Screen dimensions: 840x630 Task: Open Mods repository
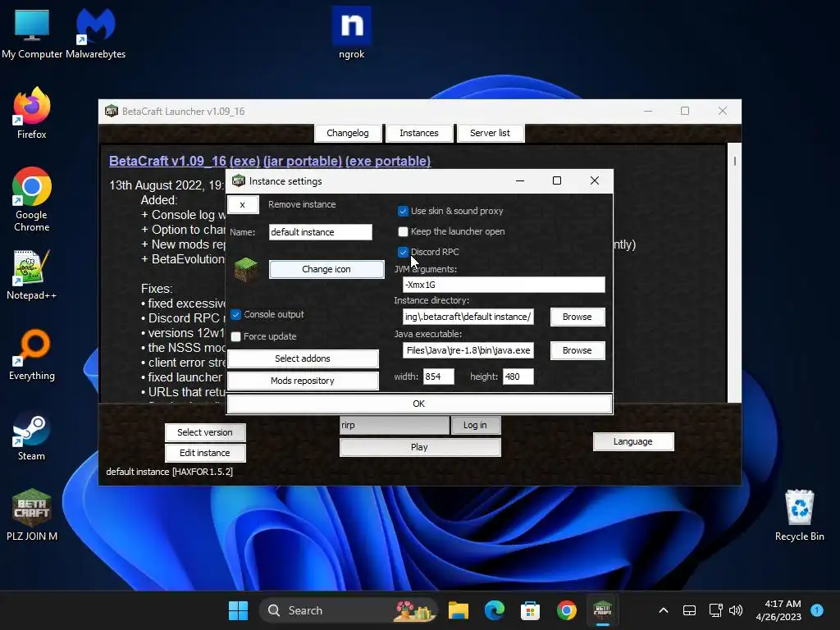click(303, 381)
